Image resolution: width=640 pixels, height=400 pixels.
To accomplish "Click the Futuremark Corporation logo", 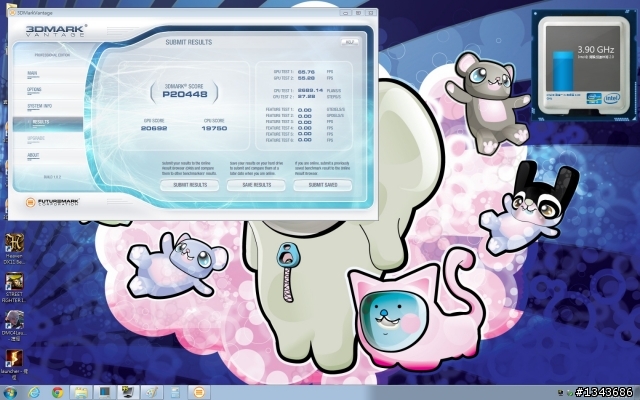I will point(52,202).
